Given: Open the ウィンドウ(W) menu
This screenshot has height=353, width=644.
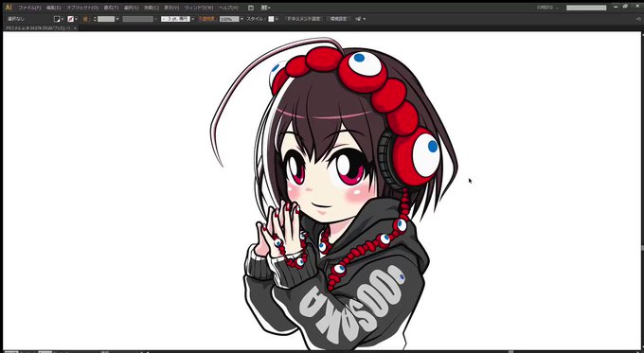Looking at the screenshot, I should [x=198, y=8].
